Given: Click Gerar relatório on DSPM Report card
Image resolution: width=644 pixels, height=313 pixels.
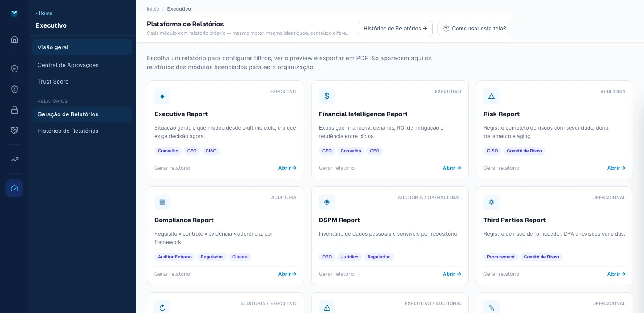Looking at the screenshot, I should click(x=337, y=274).
